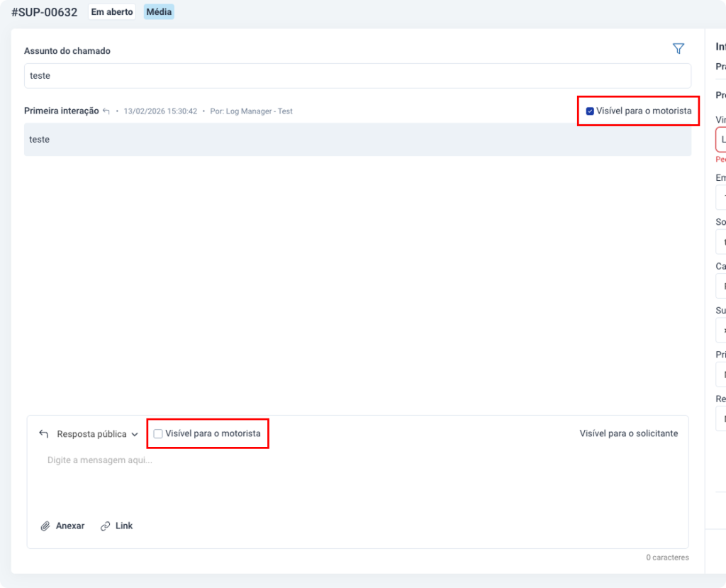Select the first interaction message teste
Screen dimensions: 726x588
tap(40, 140)
